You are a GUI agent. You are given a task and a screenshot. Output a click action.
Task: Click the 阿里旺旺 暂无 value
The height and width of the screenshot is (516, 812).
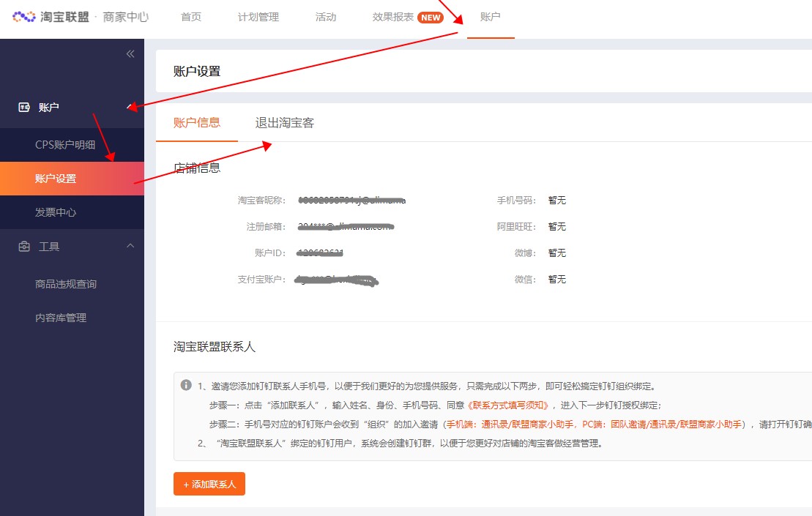[x=557, y=227]
